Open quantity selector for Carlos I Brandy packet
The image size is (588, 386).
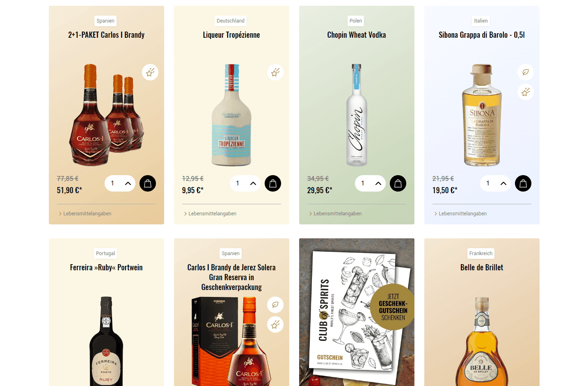[120, 183]
